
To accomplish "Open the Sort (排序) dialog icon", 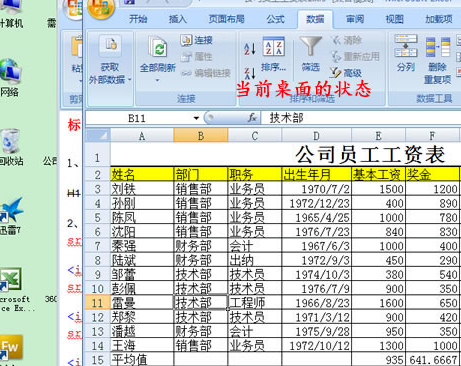I will coord(274,46).
